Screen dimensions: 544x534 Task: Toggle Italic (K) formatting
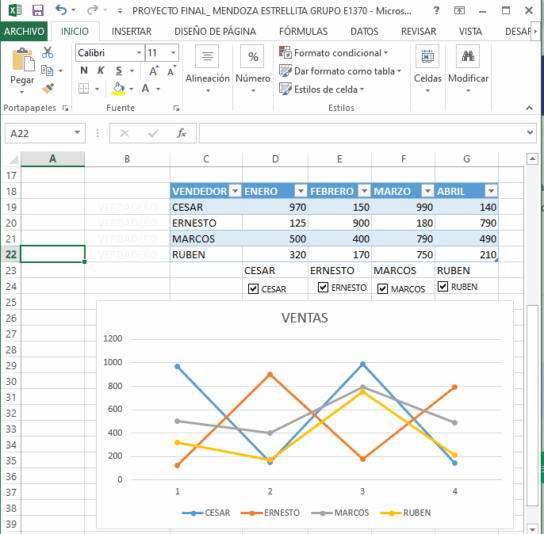(101, 70)
